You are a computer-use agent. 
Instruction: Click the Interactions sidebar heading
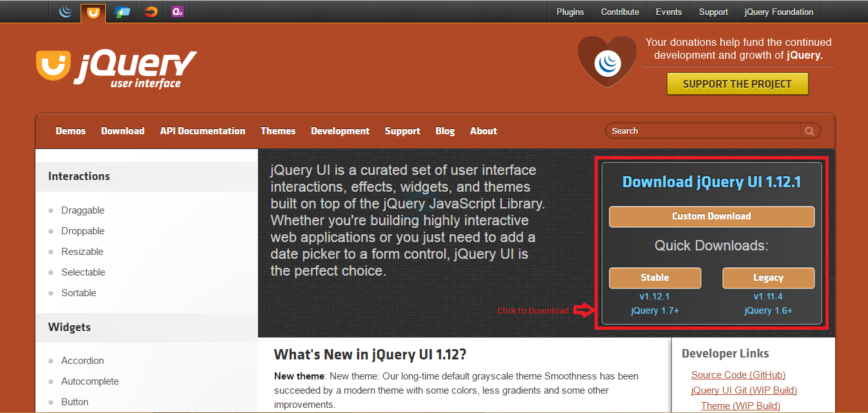tap(79, 176)
